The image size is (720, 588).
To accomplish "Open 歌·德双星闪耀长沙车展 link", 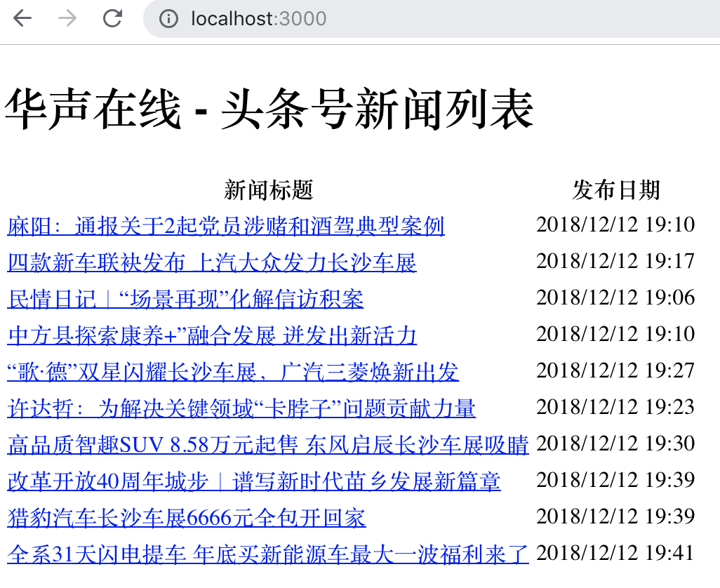I will pos(233,372).
